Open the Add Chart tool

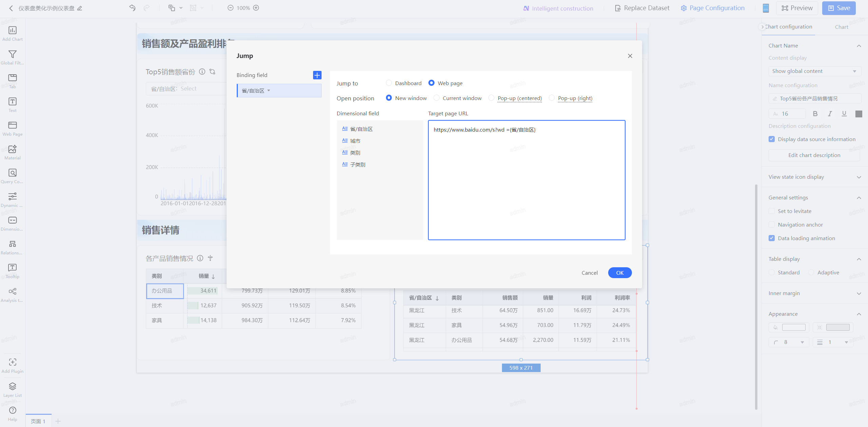13,34
